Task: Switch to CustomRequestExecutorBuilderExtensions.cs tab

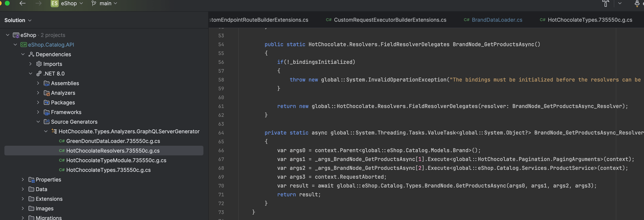Action: (x=386, y=20)
